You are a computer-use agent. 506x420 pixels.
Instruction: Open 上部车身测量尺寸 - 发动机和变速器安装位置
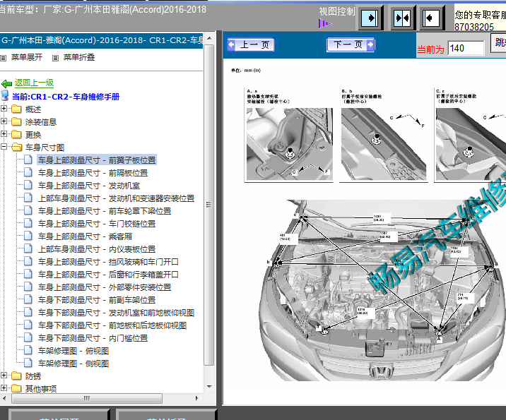point(116,198)
